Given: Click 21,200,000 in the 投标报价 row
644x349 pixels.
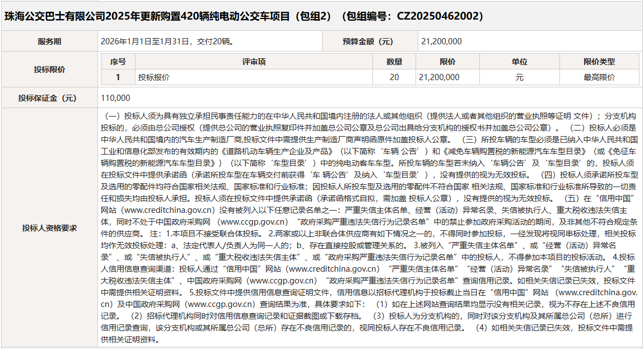Looking at the screenshot, I should (447, 77).
